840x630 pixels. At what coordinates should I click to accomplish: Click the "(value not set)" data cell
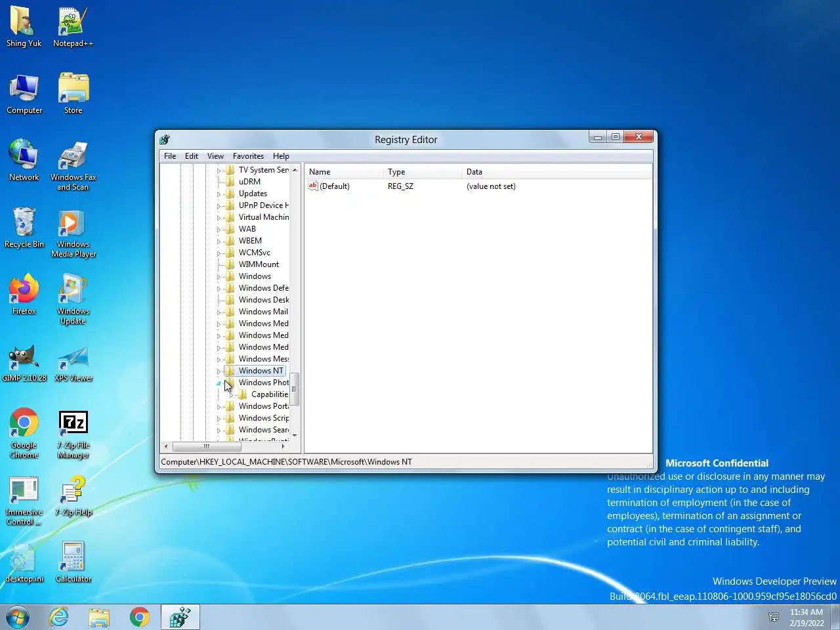click(x=491, y=186)
